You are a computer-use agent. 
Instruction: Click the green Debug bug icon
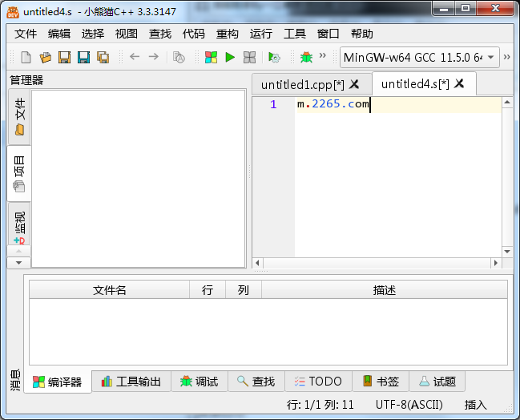pyautogui.click(x=306, y=57)
